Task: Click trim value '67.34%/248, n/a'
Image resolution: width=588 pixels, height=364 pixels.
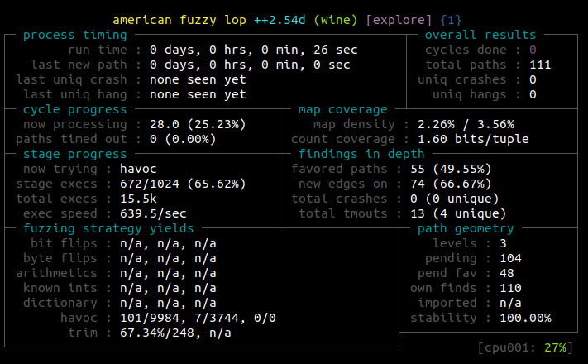Action: point(175,333)
